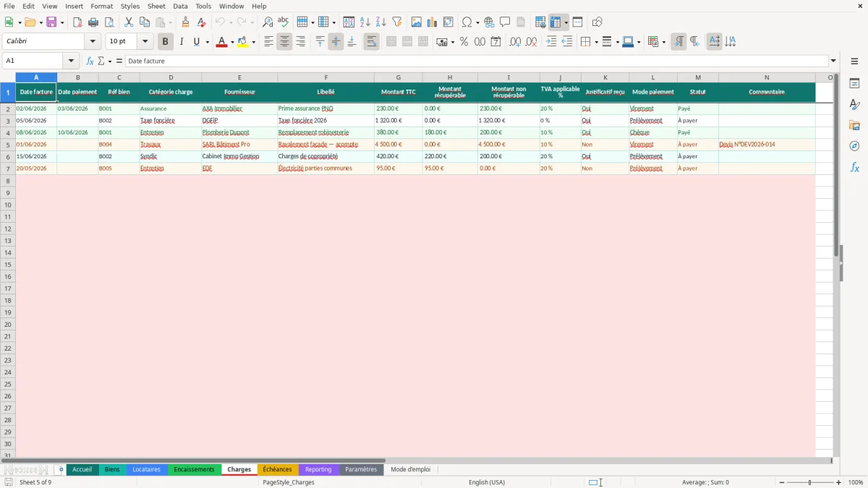
Task: Insert Hyperlink globe icon
Action: pyautogui.click(x=489, y=22)
